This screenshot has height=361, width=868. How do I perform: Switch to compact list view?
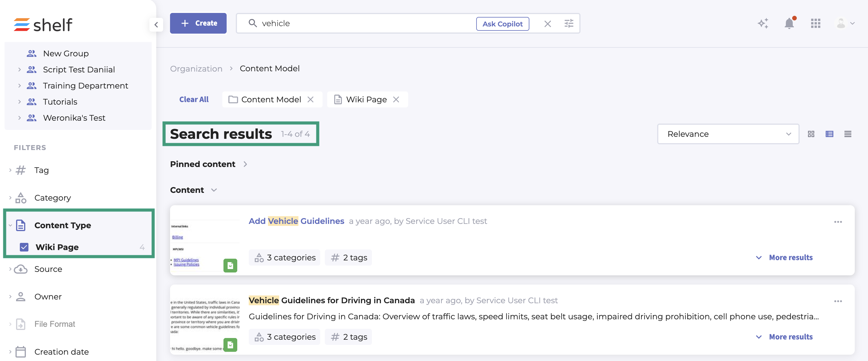[848, 134]
